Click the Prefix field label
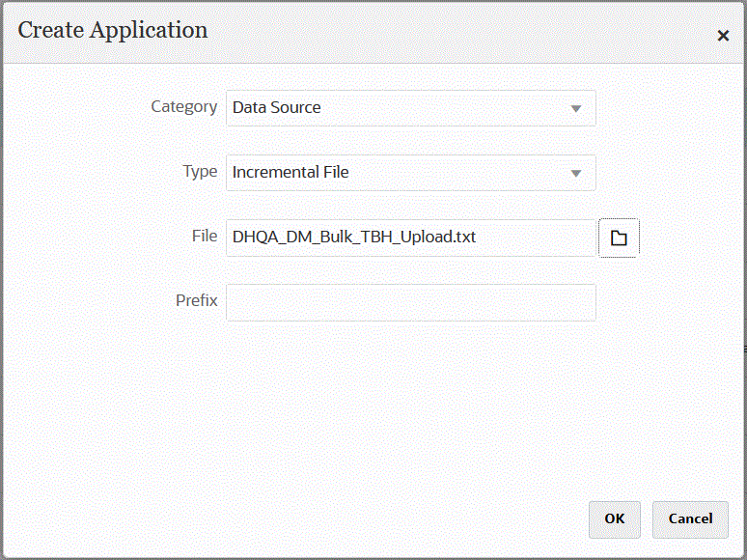 196,300
